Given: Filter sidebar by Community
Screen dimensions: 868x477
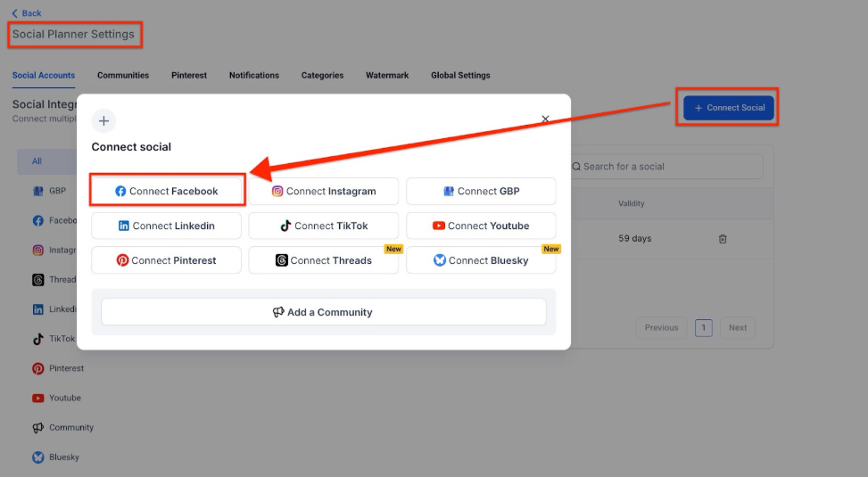Looking at the screenshot, I should tap(62, 428).
